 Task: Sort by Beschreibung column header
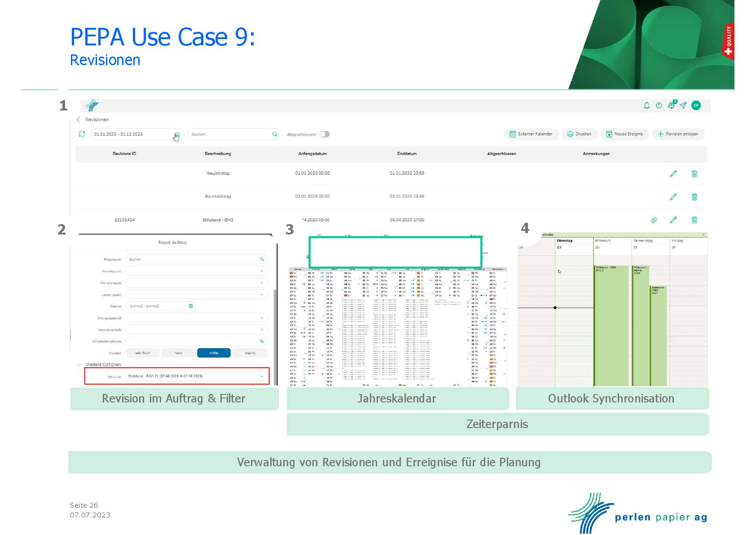click(x=218, y=154)
